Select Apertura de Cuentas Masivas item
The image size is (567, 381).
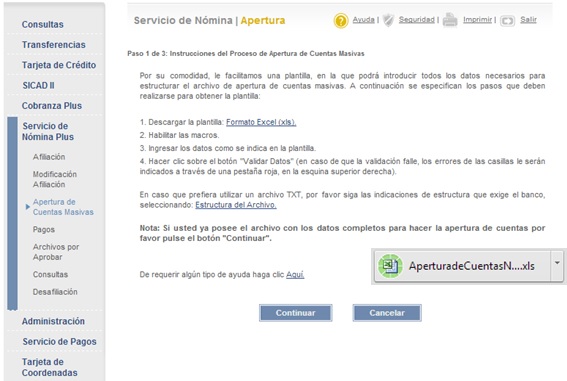pyautogui.click(x=63, y=207)
